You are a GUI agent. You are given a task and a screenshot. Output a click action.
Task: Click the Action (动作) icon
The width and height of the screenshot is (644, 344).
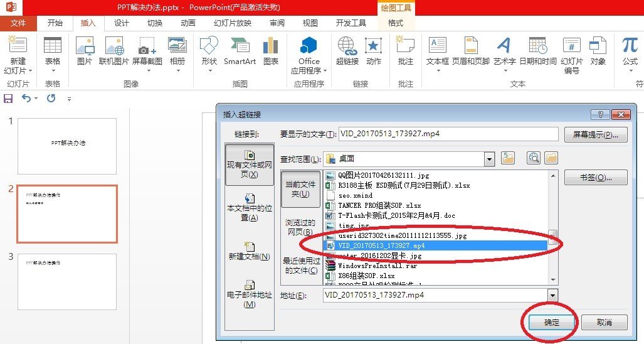373,51
